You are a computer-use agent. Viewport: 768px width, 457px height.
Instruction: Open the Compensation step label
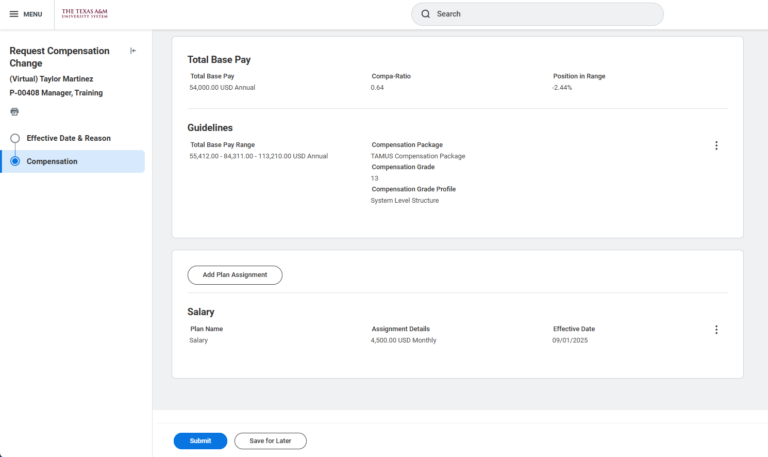[52, 161]
